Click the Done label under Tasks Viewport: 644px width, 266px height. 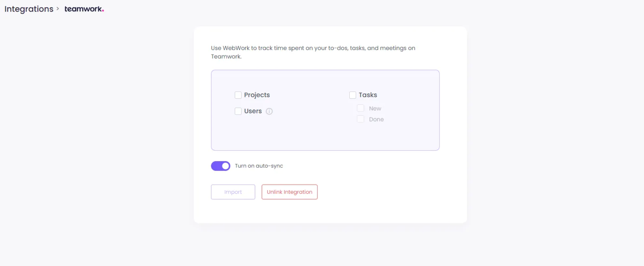point(376,119)
